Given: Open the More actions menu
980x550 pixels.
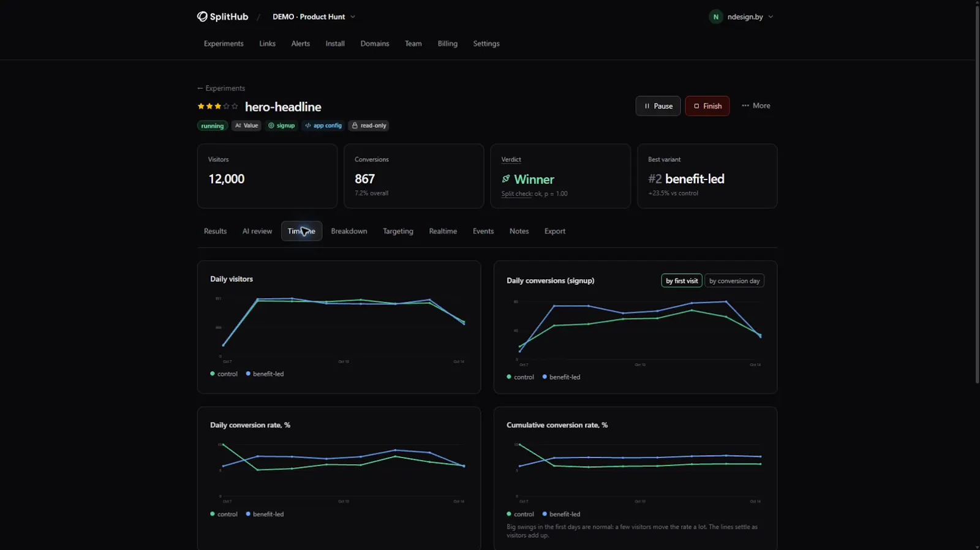Looking at the screenshot, I should 756,105.
